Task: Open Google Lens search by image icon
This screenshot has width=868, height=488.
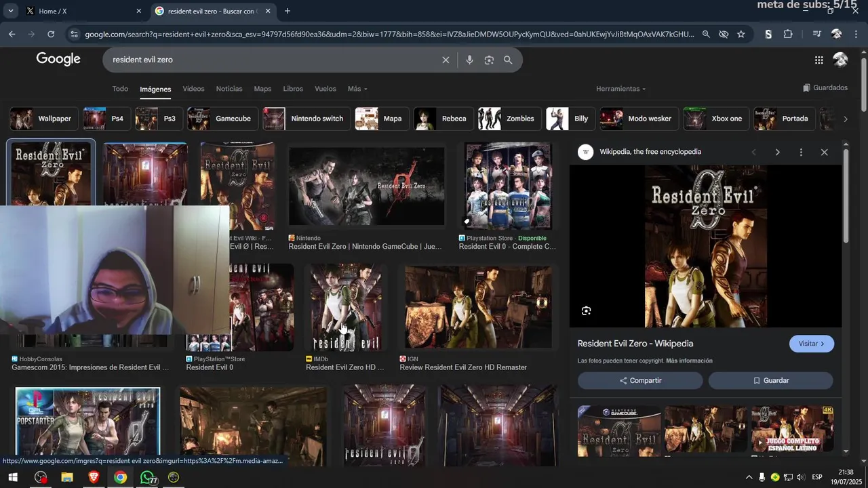Action: 489,60
